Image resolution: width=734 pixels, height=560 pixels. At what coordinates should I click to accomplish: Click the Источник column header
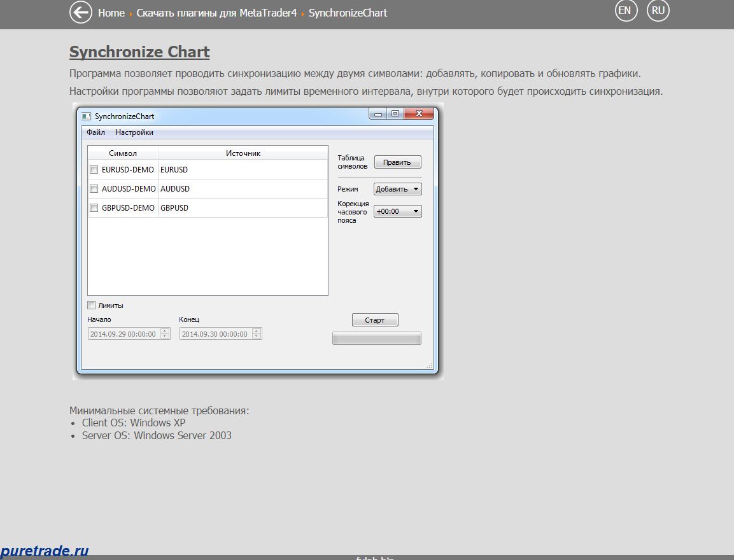243,153
